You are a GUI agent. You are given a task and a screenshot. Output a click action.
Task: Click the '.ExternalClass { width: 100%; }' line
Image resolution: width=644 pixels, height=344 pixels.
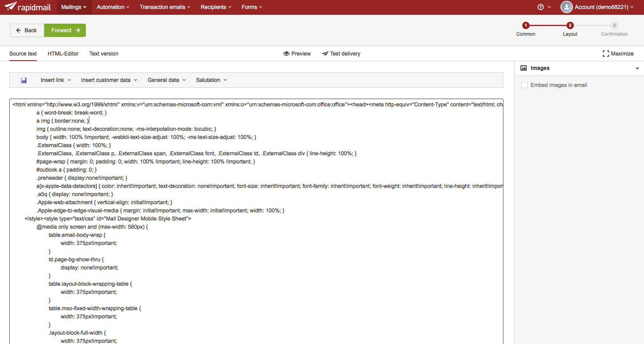[74, 145]
